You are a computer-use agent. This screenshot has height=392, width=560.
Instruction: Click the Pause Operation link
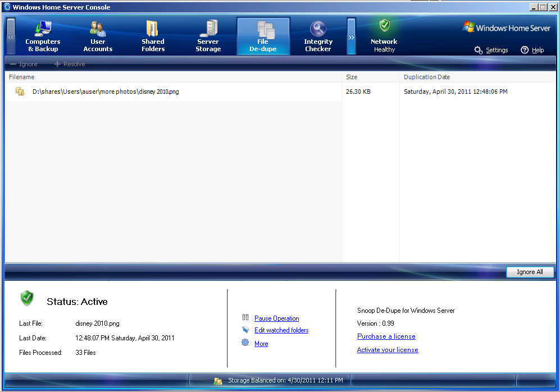[x=276, y=318]
